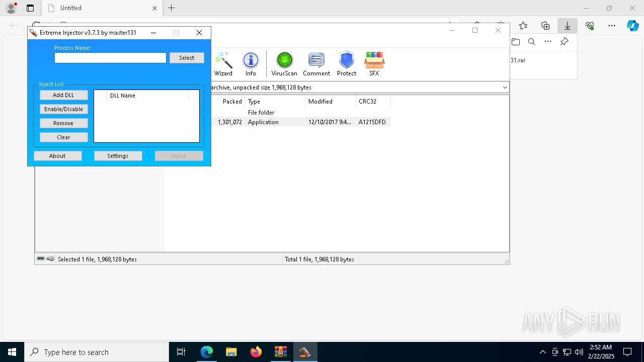
Task: Open more options ellipsis in Downloads panel
Action: (x=548, y=42)
